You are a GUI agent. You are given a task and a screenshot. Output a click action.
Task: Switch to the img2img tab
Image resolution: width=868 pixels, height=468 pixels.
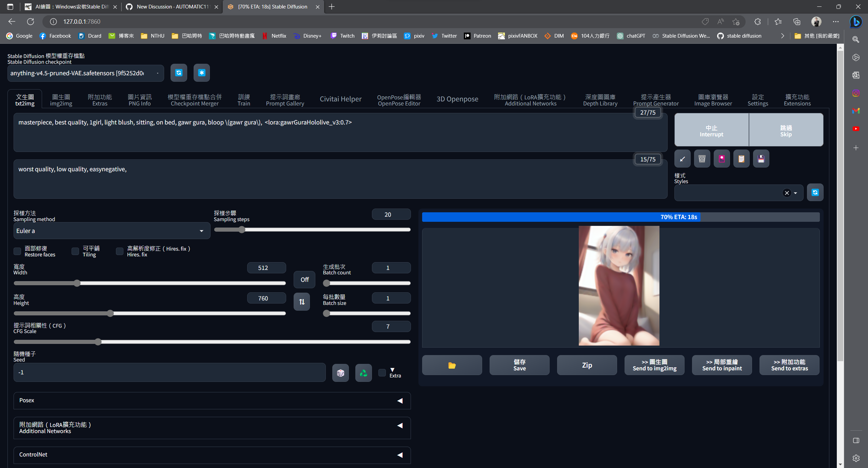[61, 99]
